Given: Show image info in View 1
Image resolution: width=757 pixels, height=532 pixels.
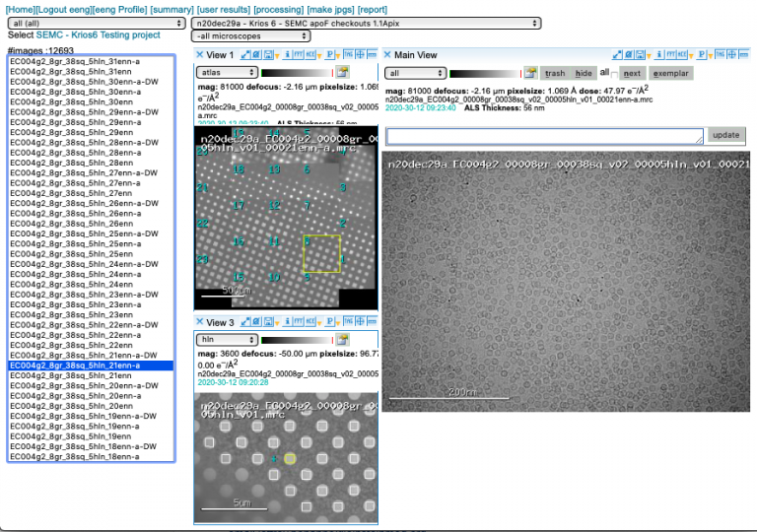Looking at the screenshot, I should (287, 54).
